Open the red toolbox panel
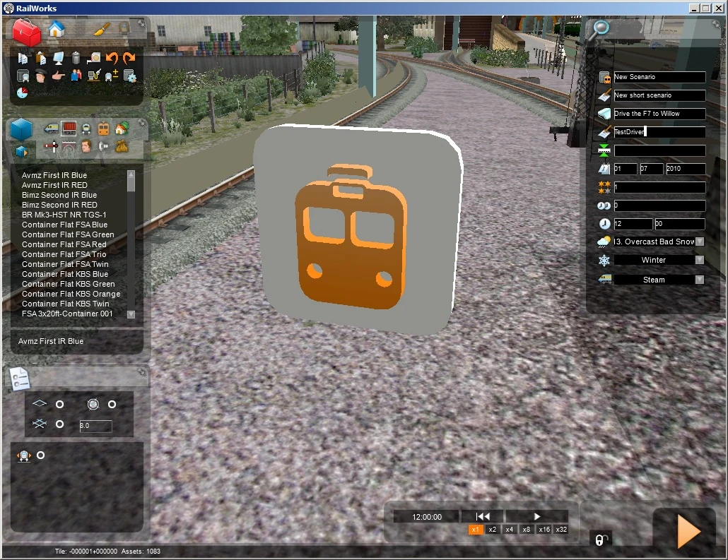The height and width of the screenshot is (560, 728). click(x=26, y=32)
